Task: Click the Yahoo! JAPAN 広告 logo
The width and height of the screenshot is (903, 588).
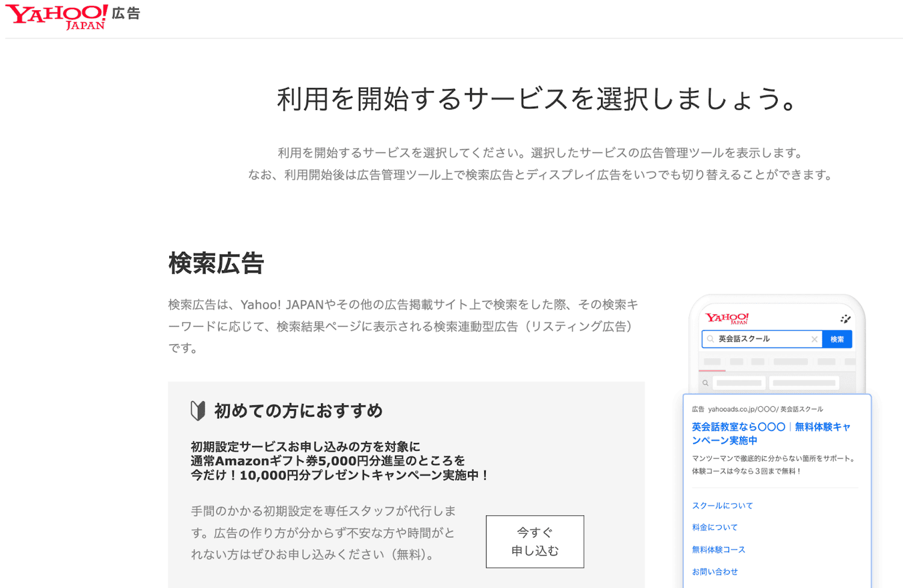Action: (x=72, y=16)
